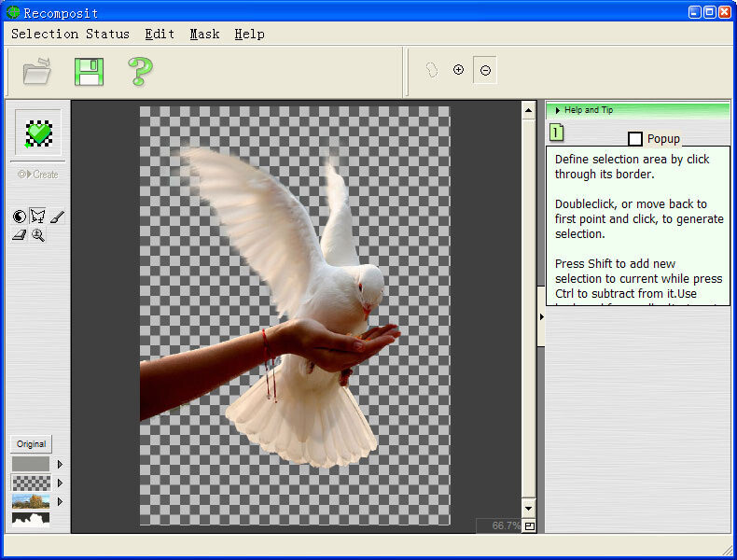Image resolution: width=737 pixels, height=560 pixels.
Task: Select the magnifier zoom tool
Action: 37,235
